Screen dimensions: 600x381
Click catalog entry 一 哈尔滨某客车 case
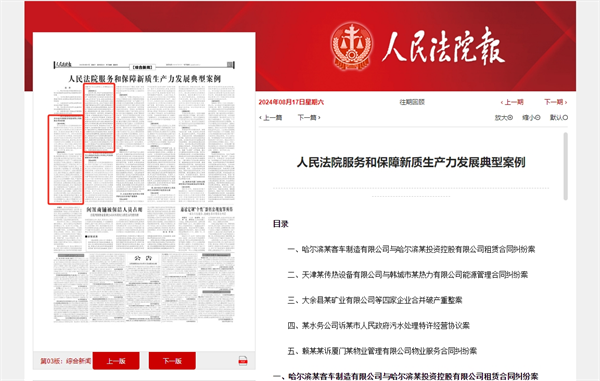point(411,249)
